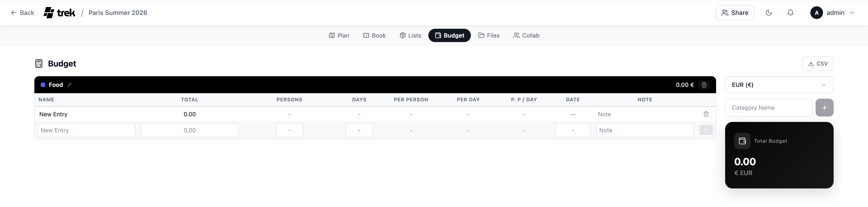This screenshot has width=868, height=207.
Task: Open notifications via the bell icon
Action: (x=790, y=13)
